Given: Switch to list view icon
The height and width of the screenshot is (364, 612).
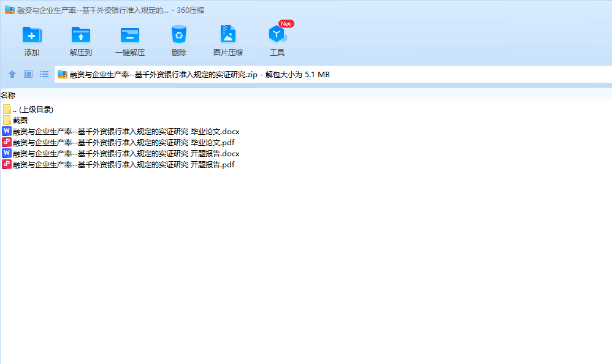Looking at the screenshot, I should click(44, 74).
